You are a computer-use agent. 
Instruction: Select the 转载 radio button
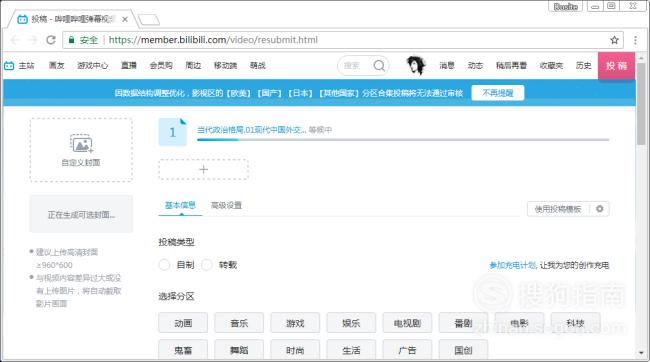click(x=206, y=265)
